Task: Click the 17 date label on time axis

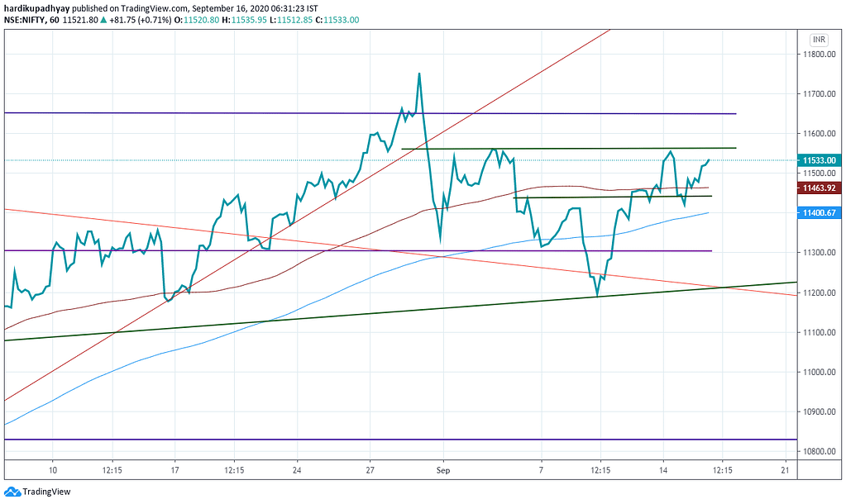Action: coord(174,471)
